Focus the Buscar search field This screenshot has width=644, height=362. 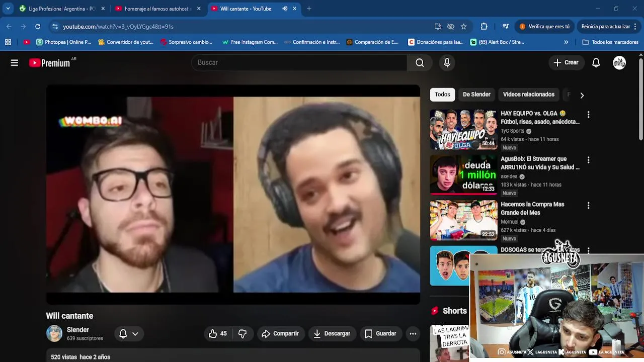(299, 63)
